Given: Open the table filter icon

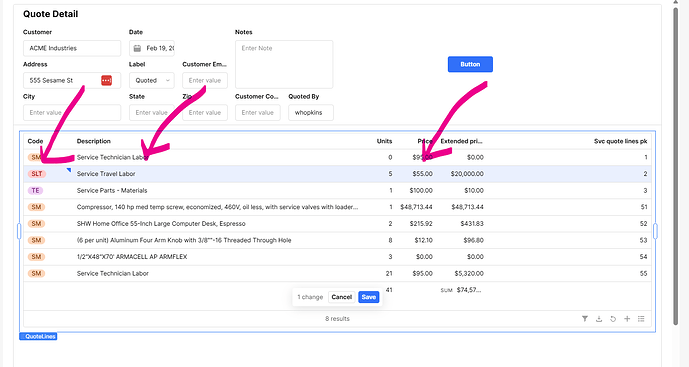Looking at the screenshot, I should (584, 319).
